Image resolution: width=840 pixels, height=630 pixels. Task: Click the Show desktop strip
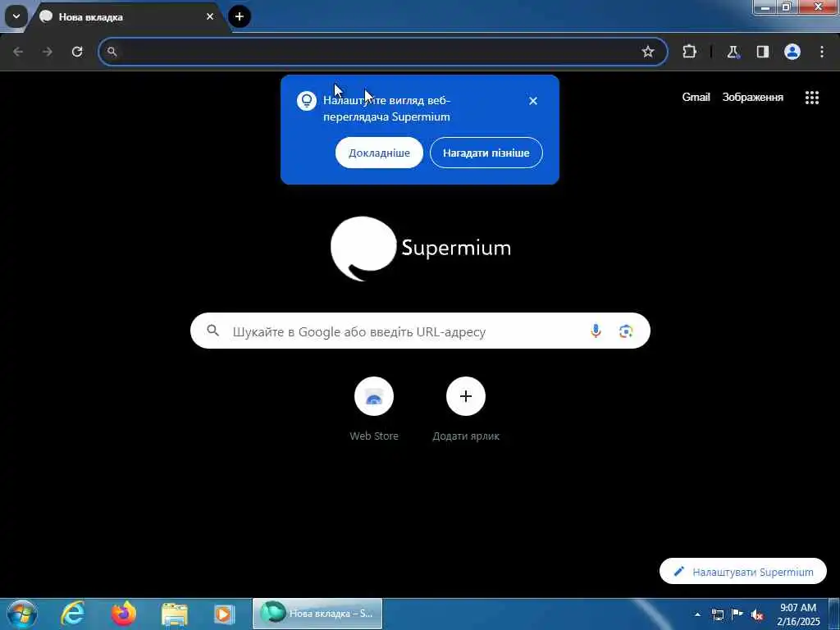pos(834,614)
